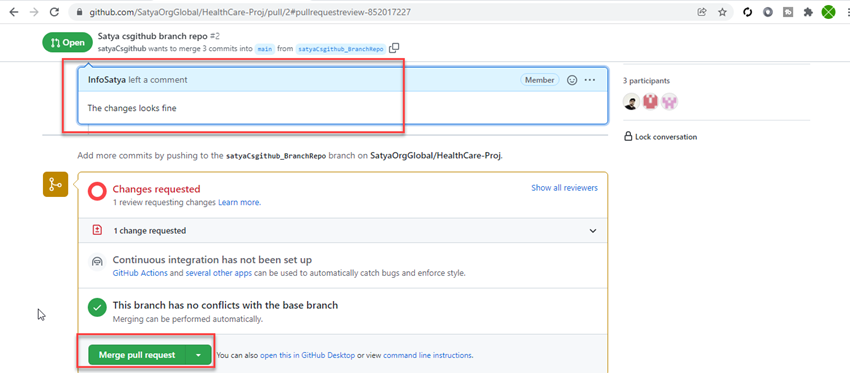Click Merge pull request button
This screenshot has height=373, width=850.
[137, 355]
